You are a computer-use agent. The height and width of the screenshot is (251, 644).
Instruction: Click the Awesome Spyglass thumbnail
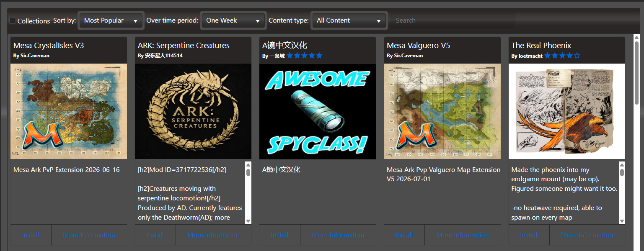coord(318,111)
